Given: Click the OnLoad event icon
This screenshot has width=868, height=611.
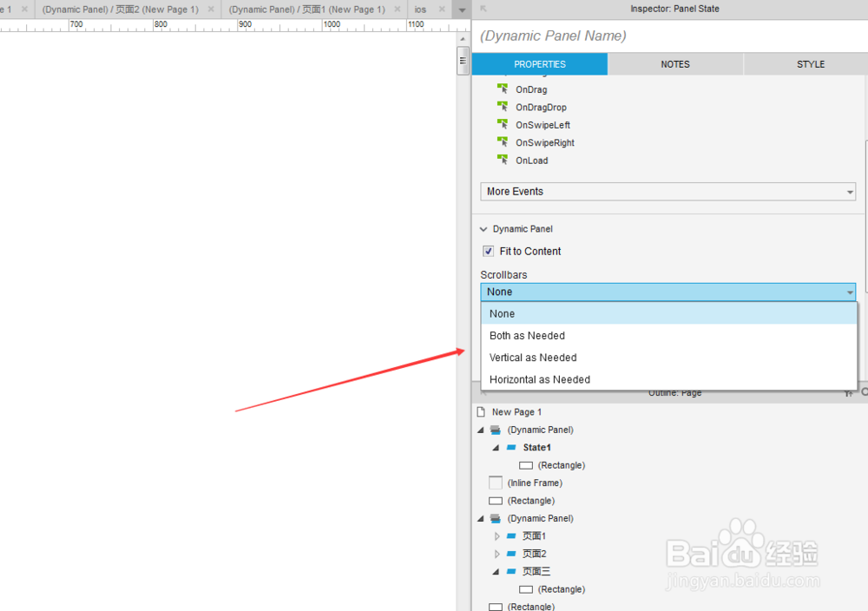Looking at the screenshot, I should pos(503,160).
